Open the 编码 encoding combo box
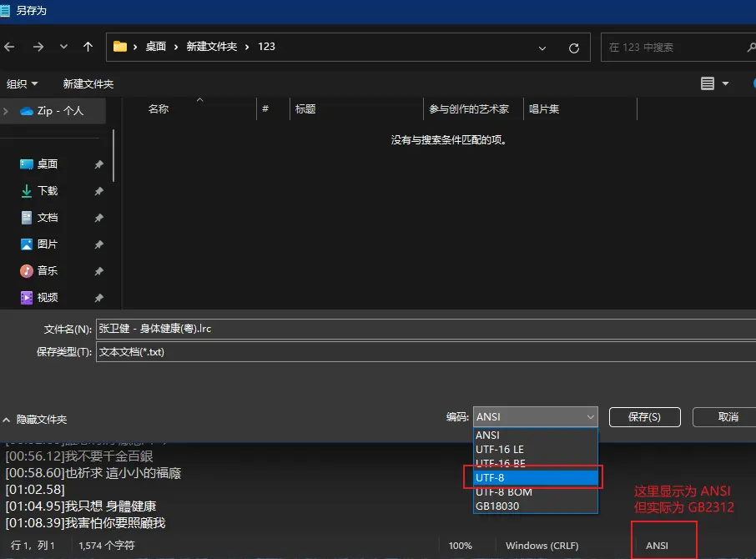756x559 pixels. 535,416
